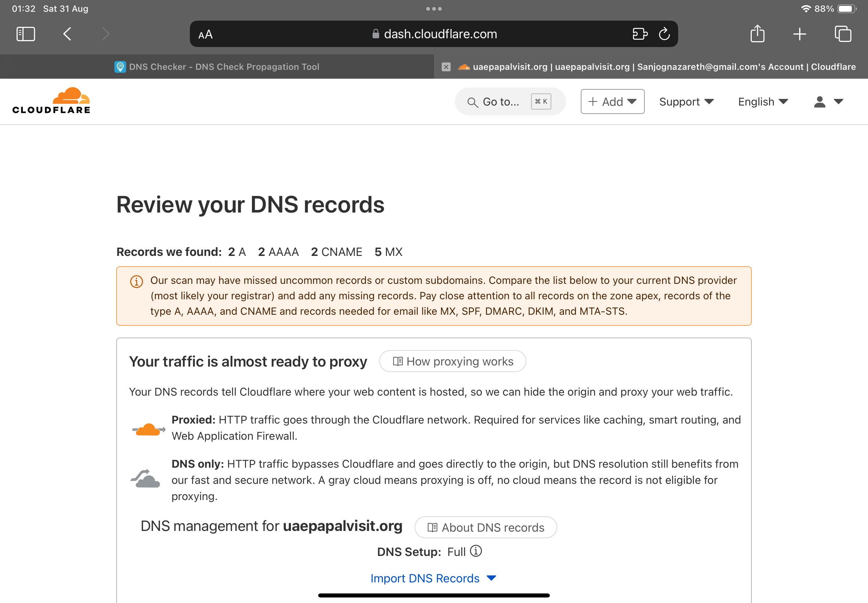Show the tab overview icon
Viewport: 868px width, 603px height.
click(843, 34)
